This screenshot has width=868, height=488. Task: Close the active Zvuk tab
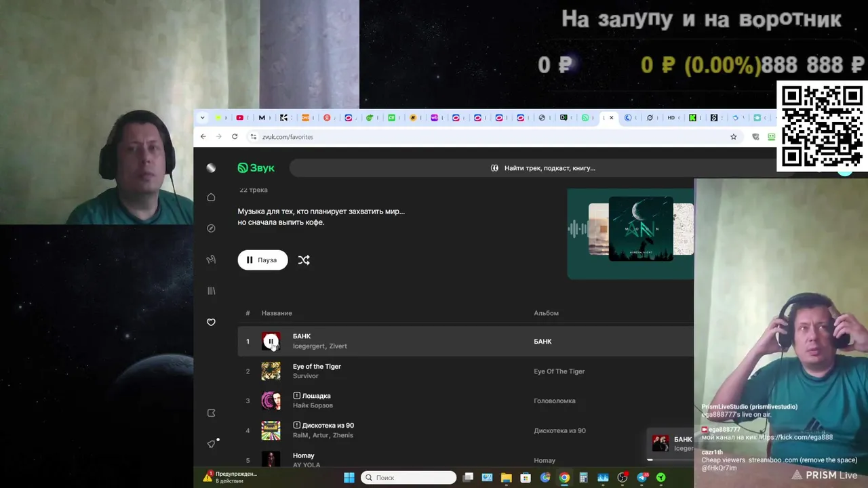click(x=611, y=117)
